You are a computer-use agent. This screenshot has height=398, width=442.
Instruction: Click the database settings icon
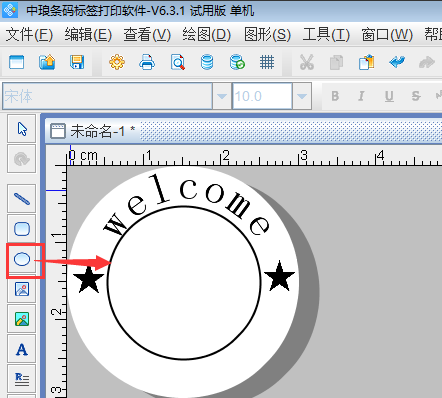point(207,62)
